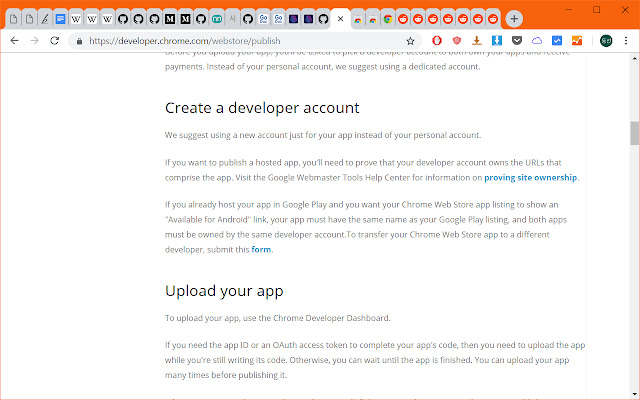640x400 pixels.
Task: Open the red shield ad-blocker extension
Action: click(x=457, y=41)
